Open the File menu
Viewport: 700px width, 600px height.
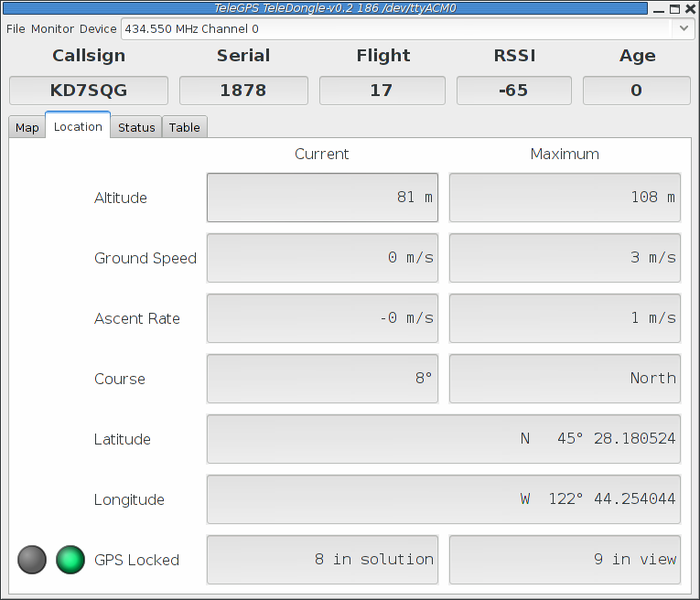point(16,29)
